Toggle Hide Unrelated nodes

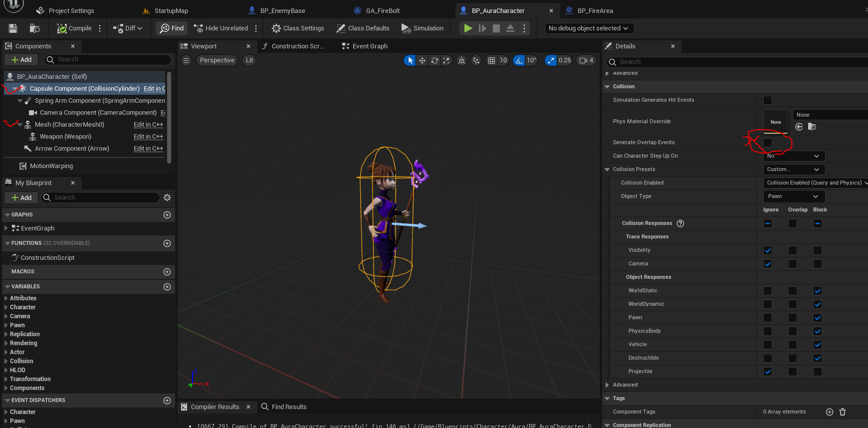[221, 28]
